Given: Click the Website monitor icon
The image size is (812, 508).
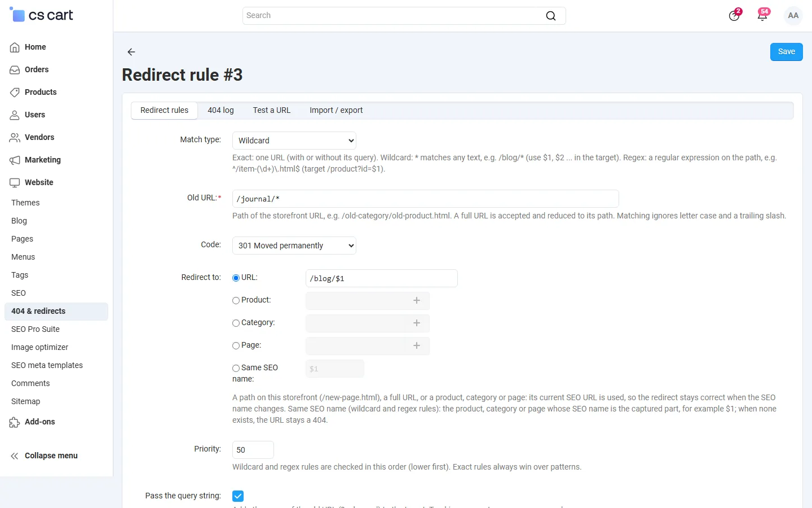Looking at the screenshot, I should tap(15, 183).
